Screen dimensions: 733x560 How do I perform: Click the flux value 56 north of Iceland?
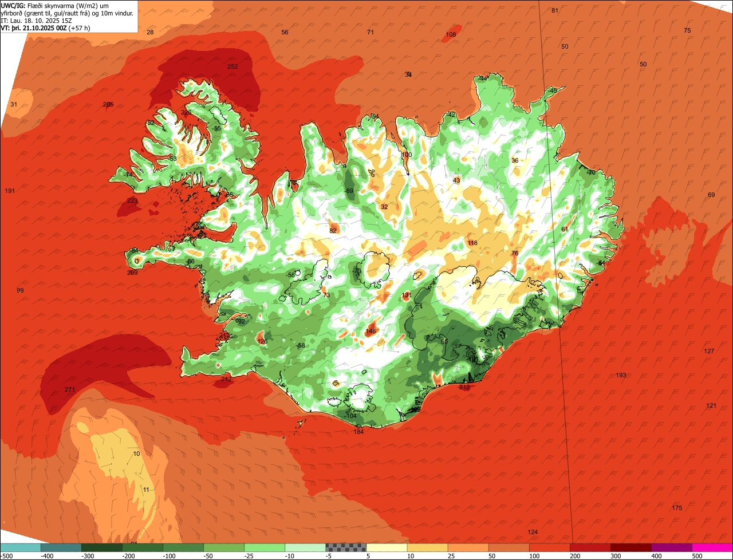click(x=285, y=32)
